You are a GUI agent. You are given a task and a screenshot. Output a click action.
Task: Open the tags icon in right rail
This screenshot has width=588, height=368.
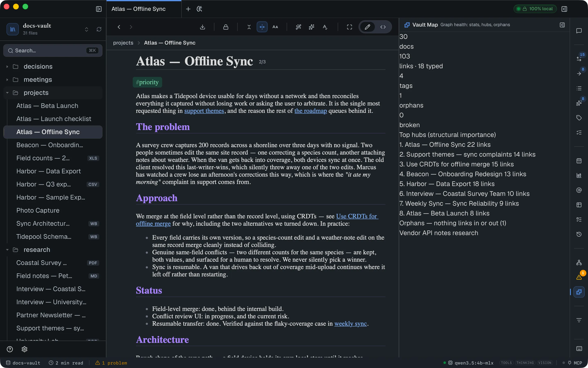tap(579, 118)
